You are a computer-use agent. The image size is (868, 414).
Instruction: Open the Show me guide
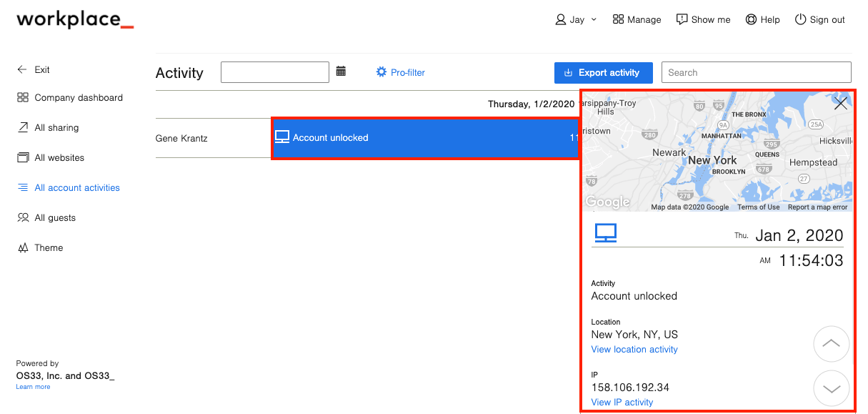704,20
